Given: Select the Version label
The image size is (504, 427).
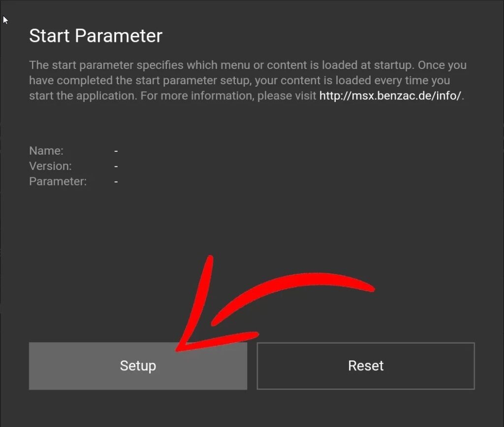Looking at the screenshot, I should pyautogui.click(x=50, y=166).
